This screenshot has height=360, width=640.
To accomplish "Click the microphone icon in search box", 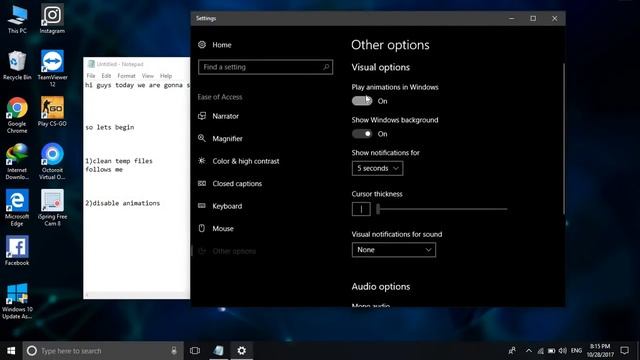I will pyautogui.click(x=174, y=351).
